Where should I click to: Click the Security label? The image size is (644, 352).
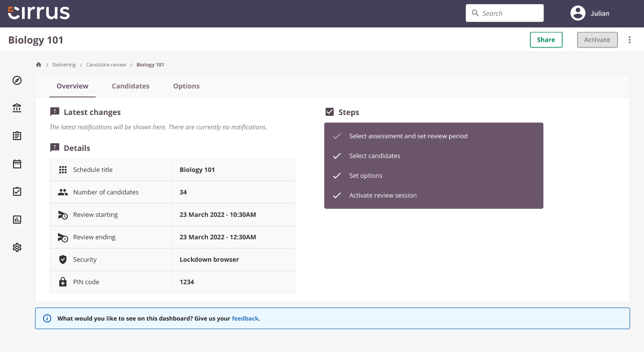[x=85, y=260]
